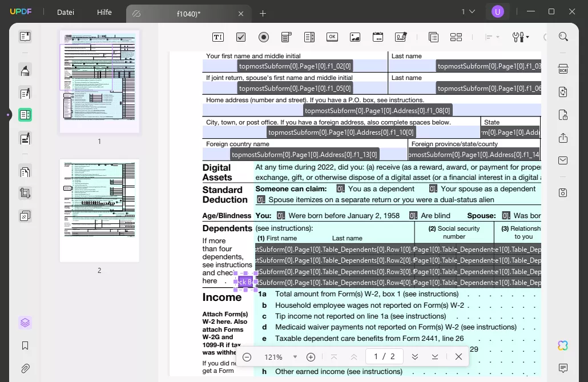Zoom out with the minus button
Screen dimensions: 588x382
tap(247, 357)
